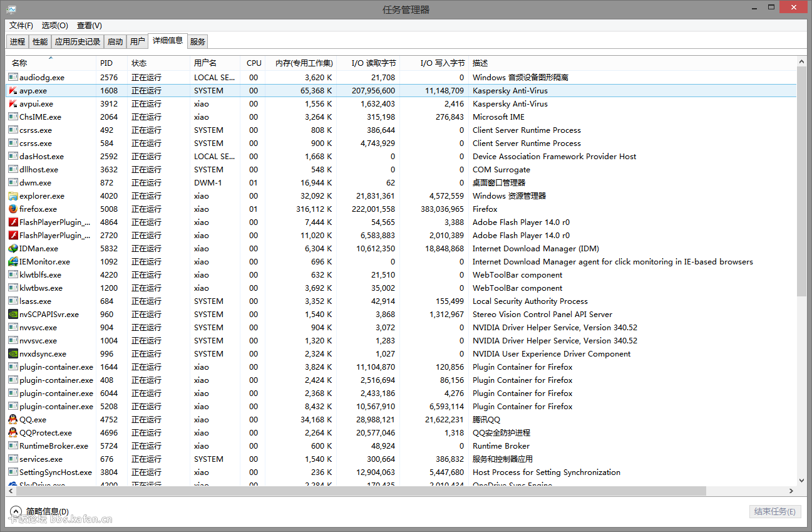Sort by the 描述 column header
Screen dimensions: 812x532
point(632,63)
